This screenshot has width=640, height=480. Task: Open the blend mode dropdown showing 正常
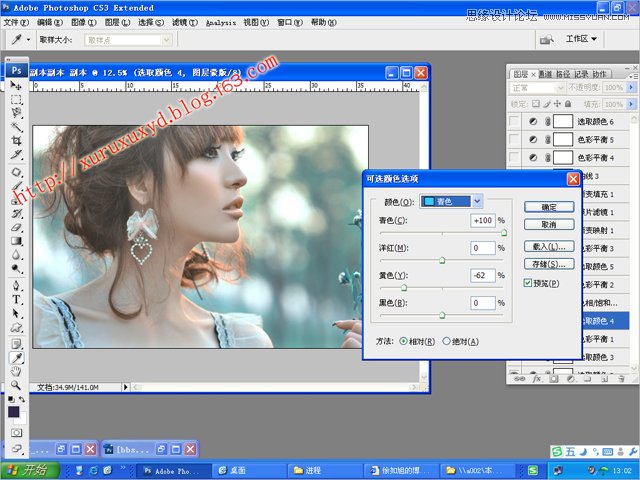tap(537, 88)
